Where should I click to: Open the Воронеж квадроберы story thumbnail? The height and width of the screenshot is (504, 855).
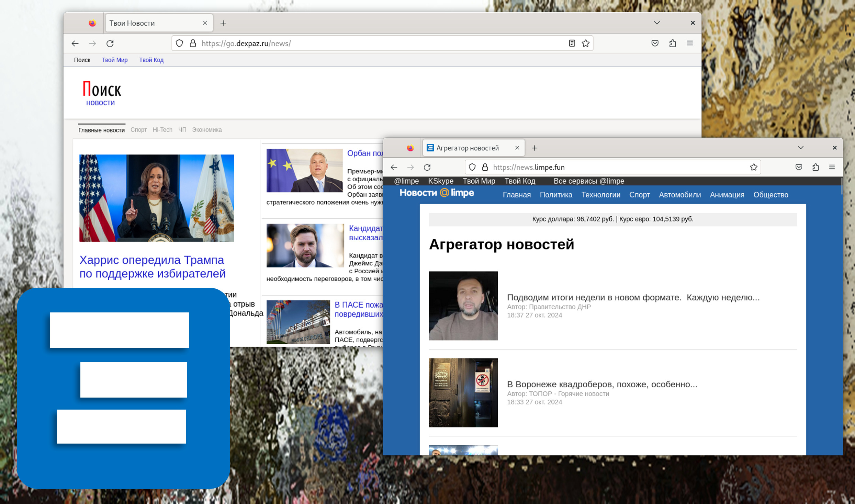(463, 392)
